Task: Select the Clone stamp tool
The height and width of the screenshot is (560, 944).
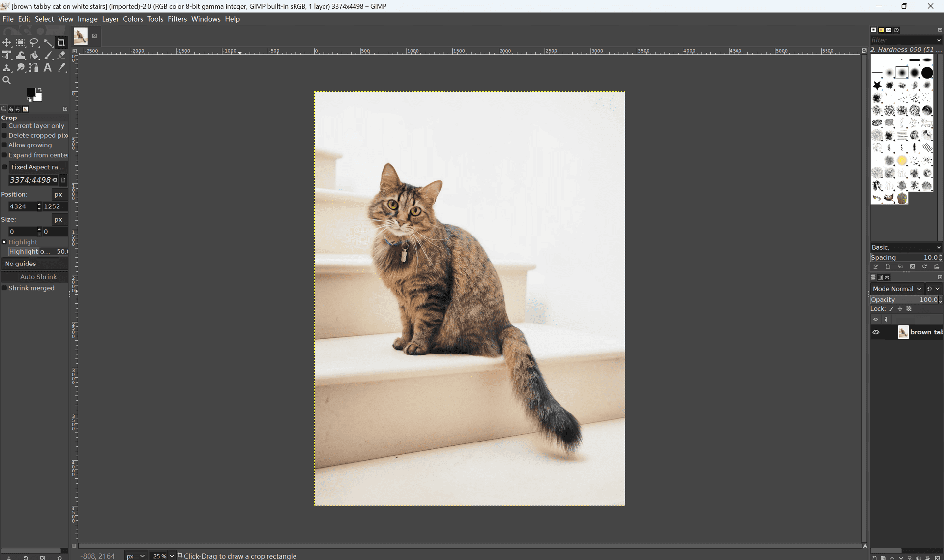Action: click(x=7, y=68)
